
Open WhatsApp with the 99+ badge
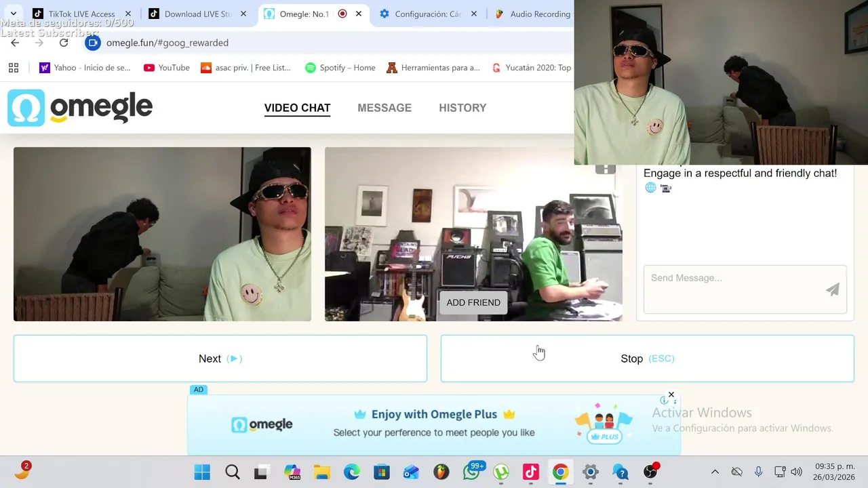(x=472, y=472)
